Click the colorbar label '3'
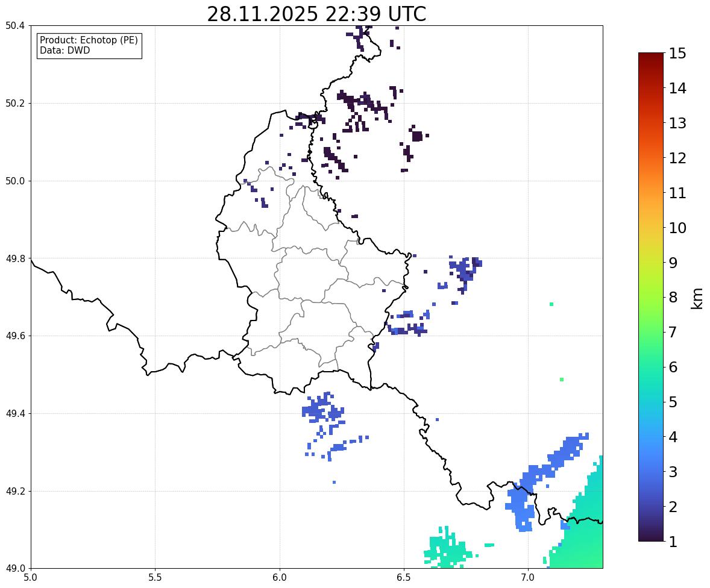This screenshot has height=588, width=710. 673,472
